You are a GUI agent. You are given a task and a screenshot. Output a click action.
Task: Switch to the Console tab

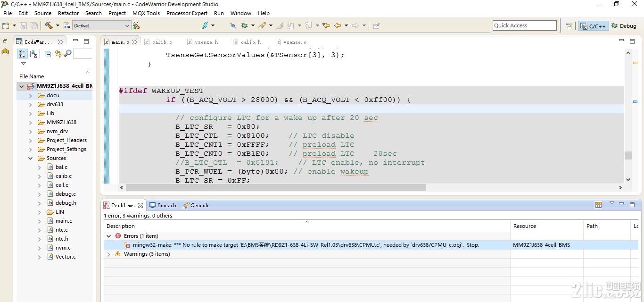(x=164, y=205)
